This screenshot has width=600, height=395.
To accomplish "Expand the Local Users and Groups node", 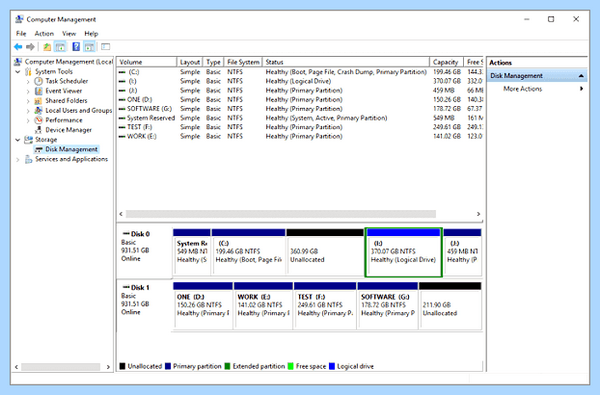I will point(28,111).
